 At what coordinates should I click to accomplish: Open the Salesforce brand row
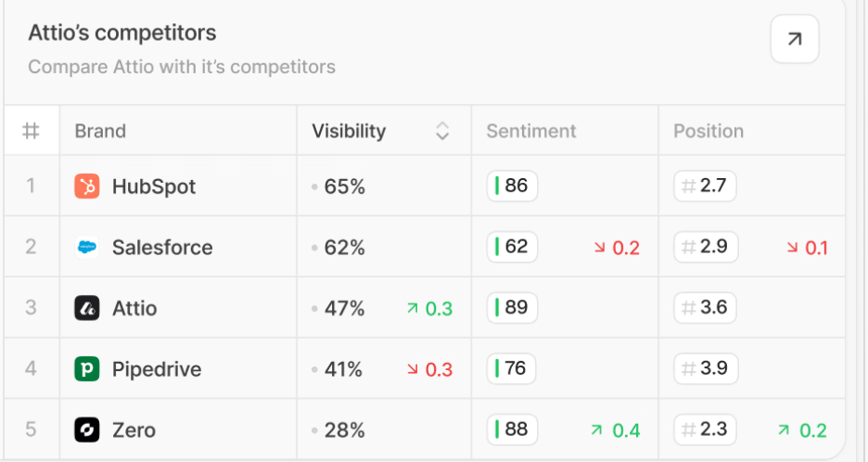click(x=162, y=248)
